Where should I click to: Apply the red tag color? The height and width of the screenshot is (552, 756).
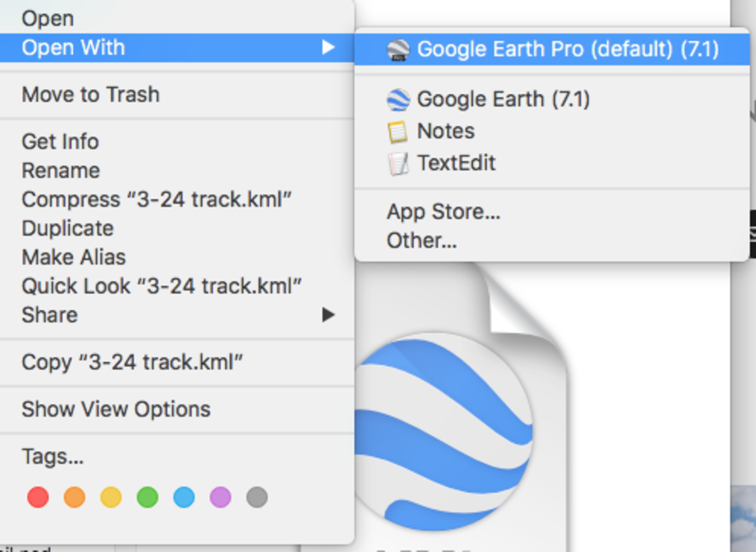pos(38,497)
